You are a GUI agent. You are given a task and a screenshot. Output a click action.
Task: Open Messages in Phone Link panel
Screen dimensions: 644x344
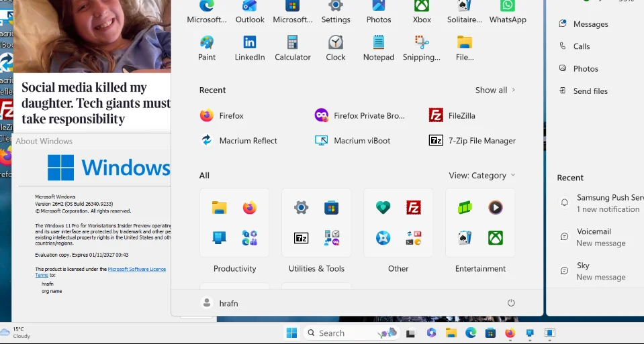click(583, 23)
